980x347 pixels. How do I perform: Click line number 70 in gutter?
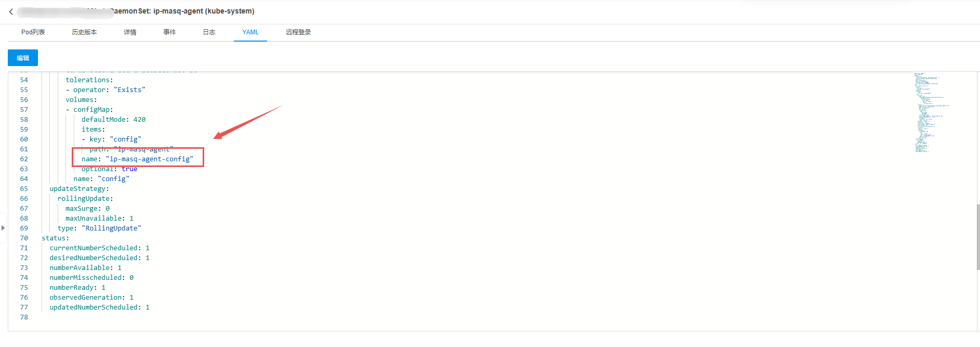pos(24,238)
